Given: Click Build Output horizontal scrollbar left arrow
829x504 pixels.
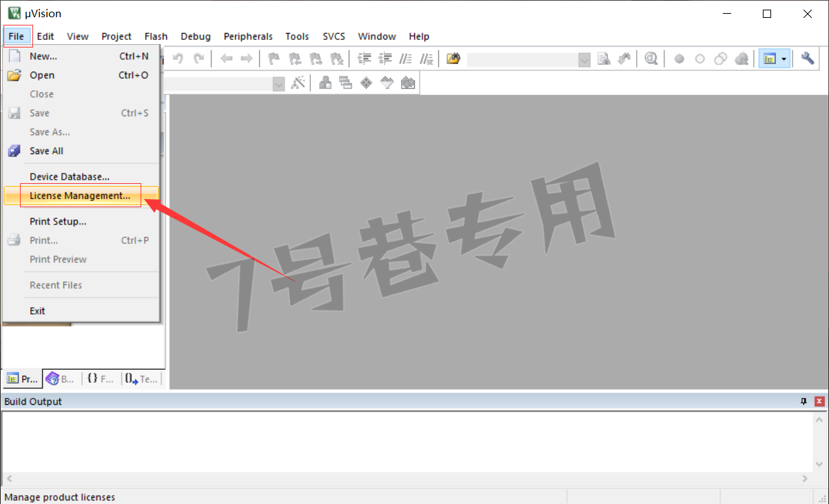Looking at the screenshot, I should tap(9, 479).
